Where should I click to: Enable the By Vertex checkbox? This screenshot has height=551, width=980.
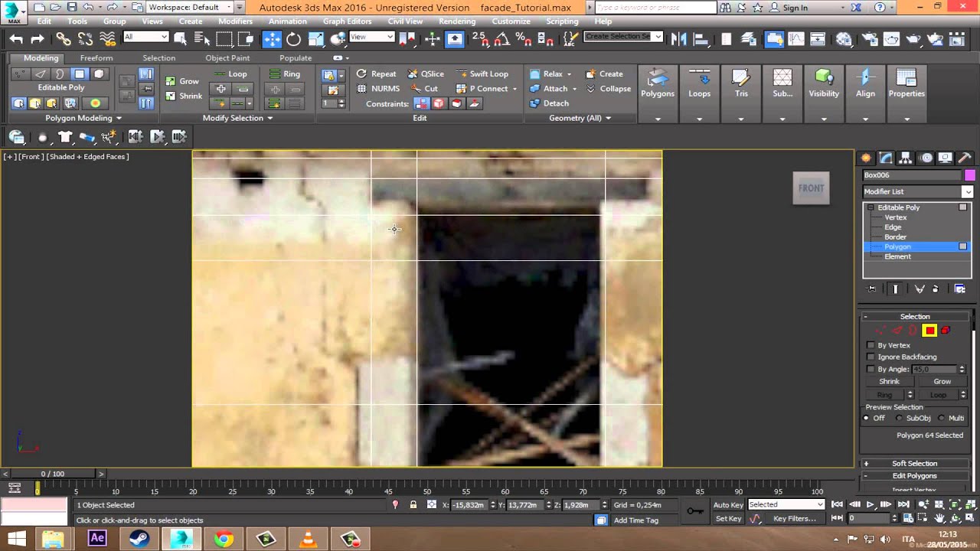871,345
